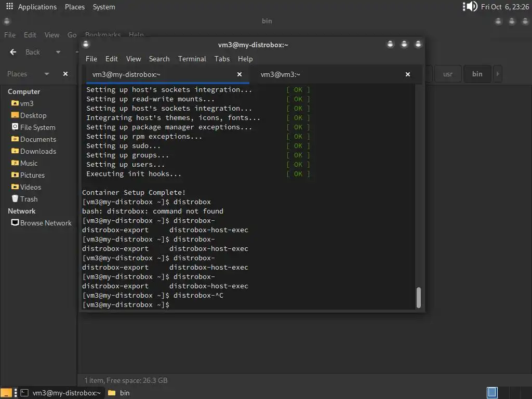
Task: Click the terminal scrollbar handle
Action: coord(419,298)
